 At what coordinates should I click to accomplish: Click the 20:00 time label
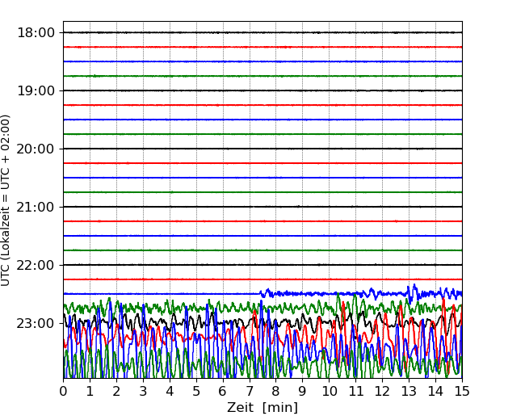36,149
